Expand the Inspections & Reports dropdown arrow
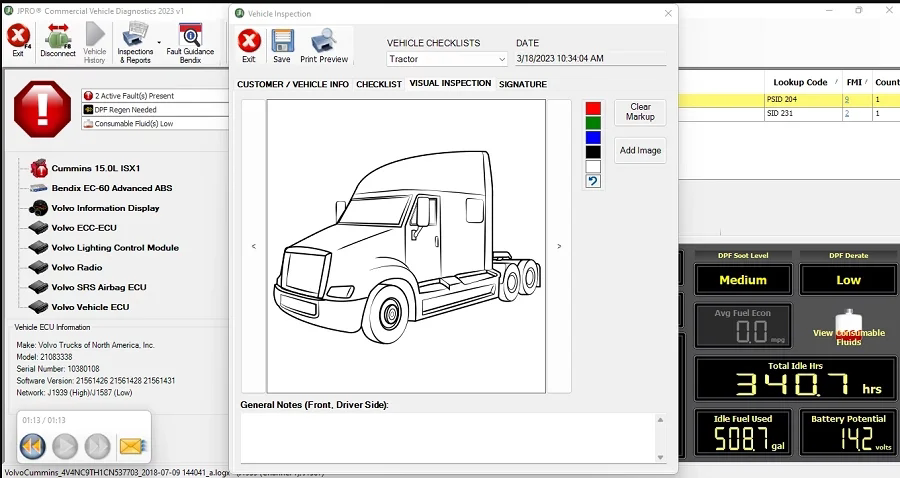Viewport: 900px width, 478px height. tap(159, 42)
